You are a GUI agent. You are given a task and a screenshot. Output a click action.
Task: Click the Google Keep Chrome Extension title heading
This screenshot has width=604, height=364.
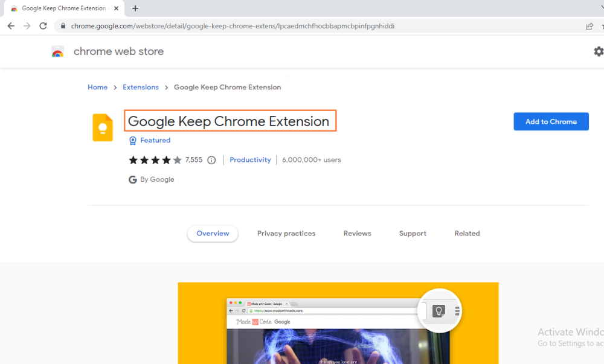[229, 121]
